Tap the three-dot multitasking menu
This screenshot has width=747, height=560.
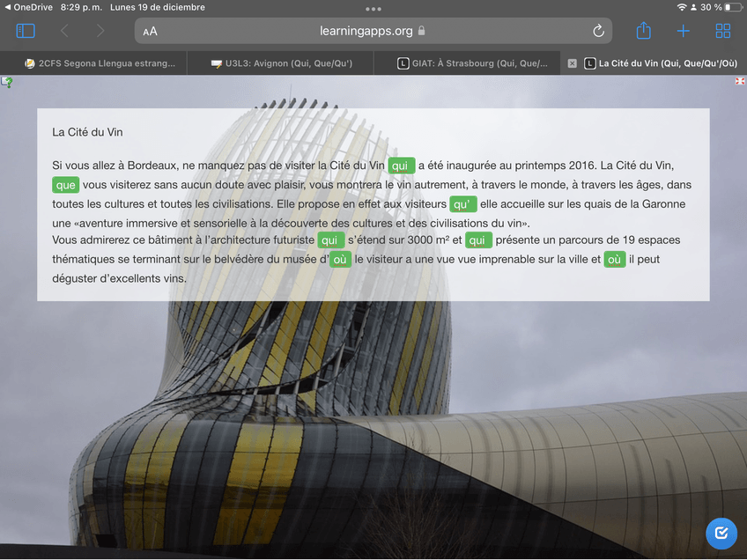pos(373,9)
